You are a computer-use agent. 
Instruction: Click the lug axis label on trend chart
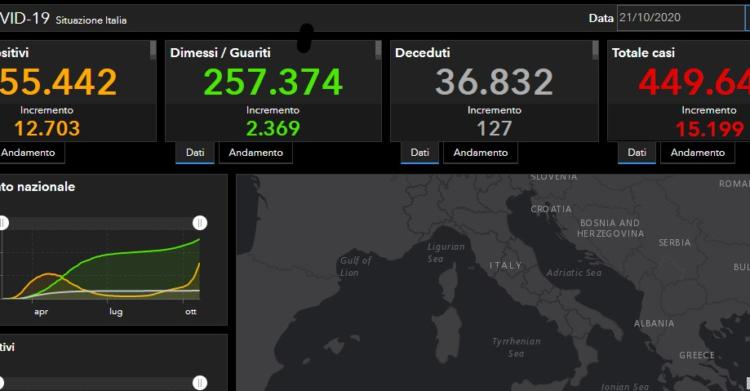pos(116,312)
